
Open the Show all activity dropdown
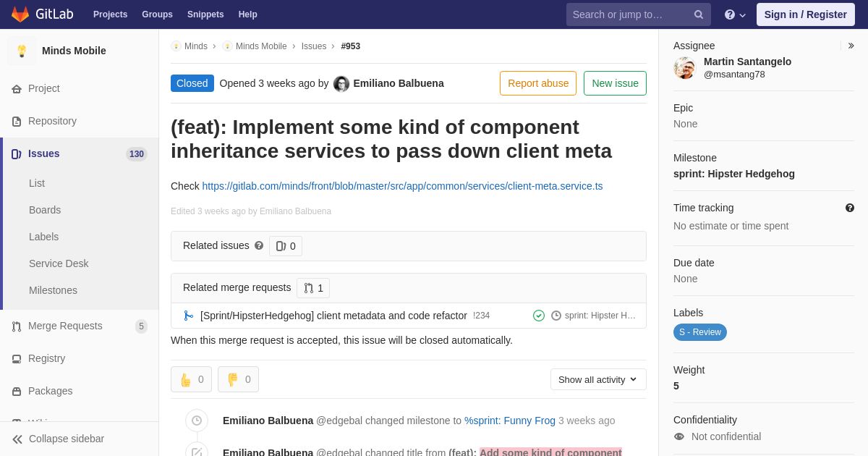pyautogui.click(x=598, y=379)
